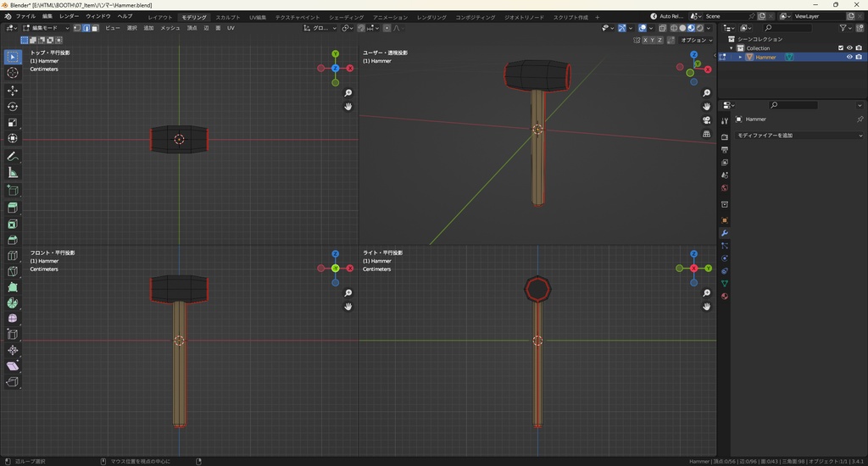This screenshot has width=868, height=466.
Task: Select the Cursor tool in the toolbar
Action: point(13,73)
